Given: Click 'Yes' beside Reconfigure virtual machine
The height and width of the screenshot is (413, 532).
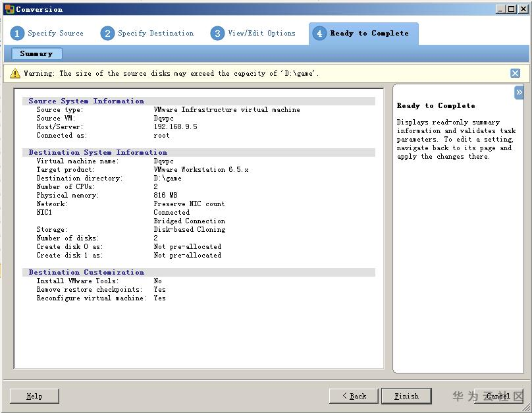Looking at the screenshot, I should 160,298.
